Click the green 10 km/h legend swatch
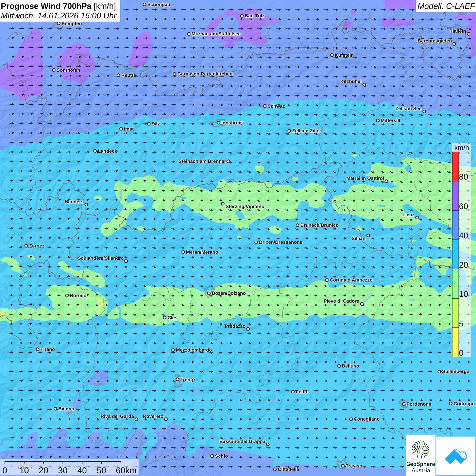Viewport: 476px width, 476px height. point(455,284)
